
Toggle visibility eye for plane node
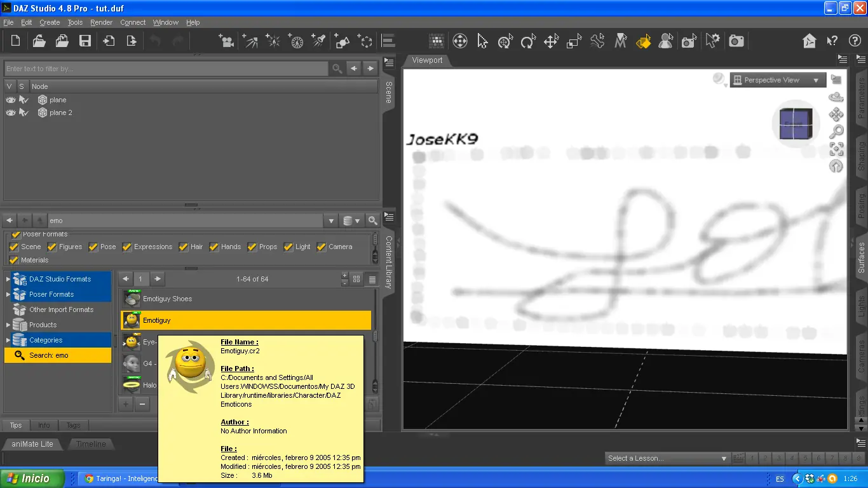[10, 100]
